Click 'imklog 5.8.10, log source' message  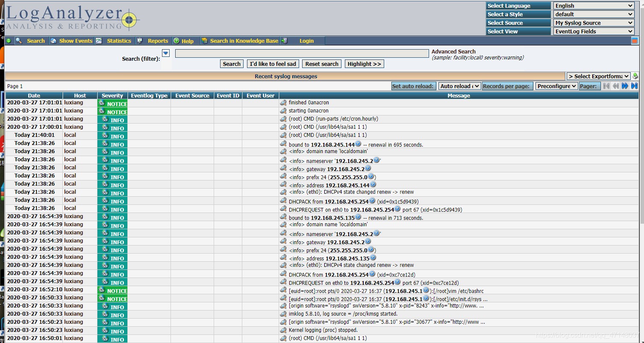click(x=343, y=314)
